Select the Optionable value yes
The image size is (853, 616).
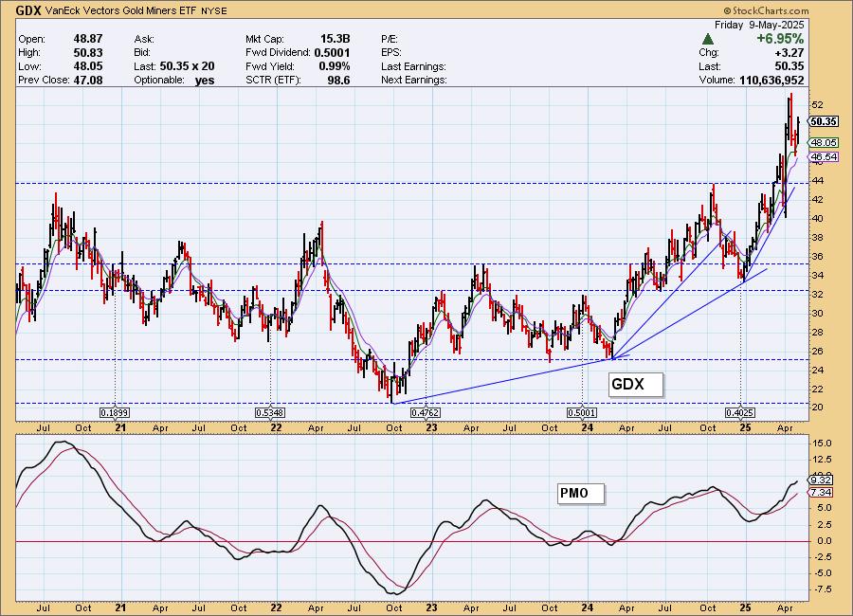[x=205, y=80]
